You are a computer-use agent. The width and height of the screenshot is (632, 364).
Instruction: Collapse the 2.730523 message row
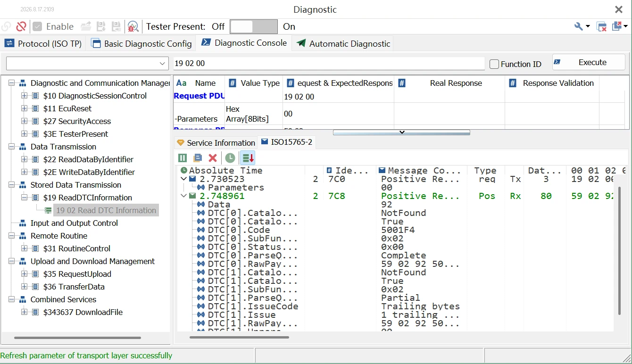pos(183,179)
